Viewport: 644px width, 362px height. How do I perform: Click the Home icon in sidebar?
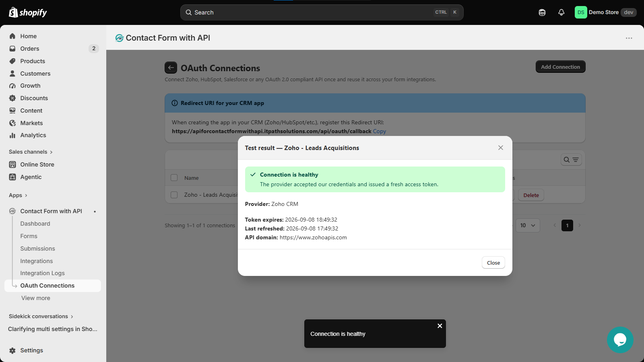[x=12, y=36]
